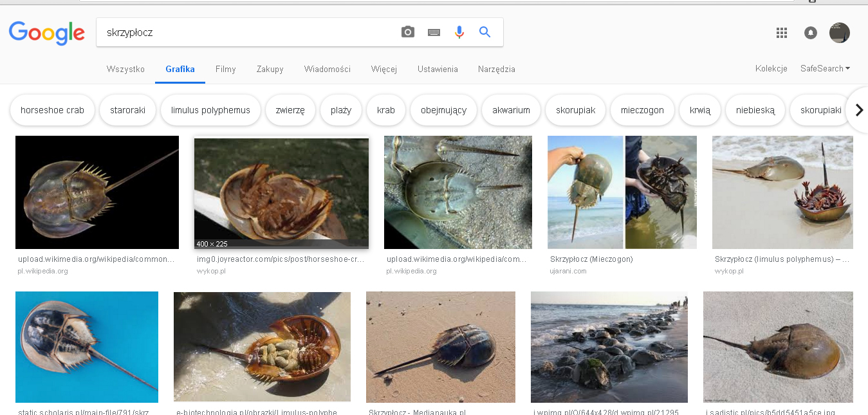
Task: Open the horseshoe crab thumbnail on black background
Action: coord(97,192)
